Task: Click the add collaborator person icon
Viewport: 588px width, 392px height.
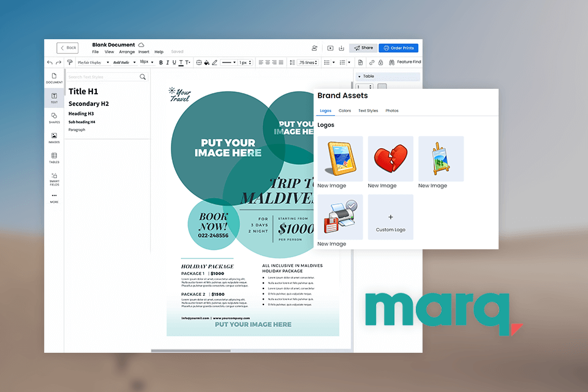Action: pos(315,48)
